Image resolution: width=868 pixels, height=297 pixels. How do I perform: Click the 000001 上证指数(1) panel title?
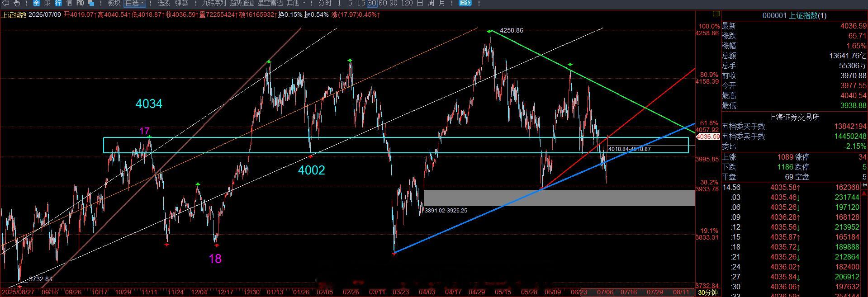click(x=794, y=15)
